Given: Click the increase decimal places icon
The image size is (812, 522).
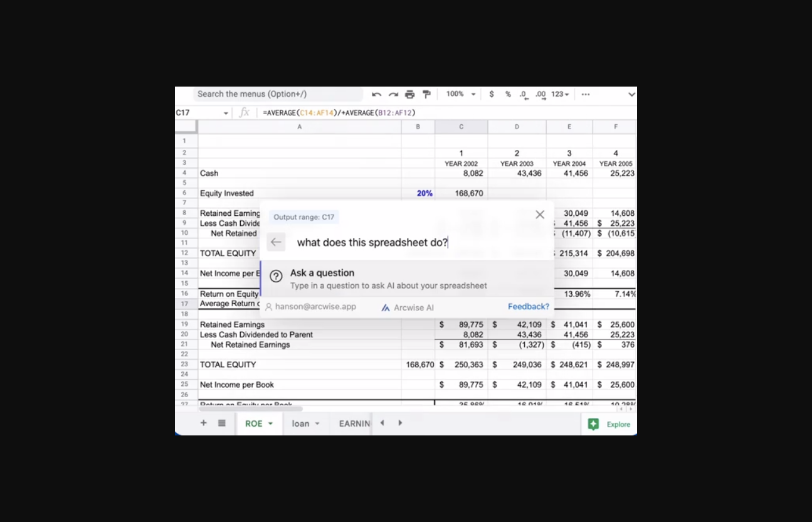Looking at the screenshot, I should [x=540, y=95].
